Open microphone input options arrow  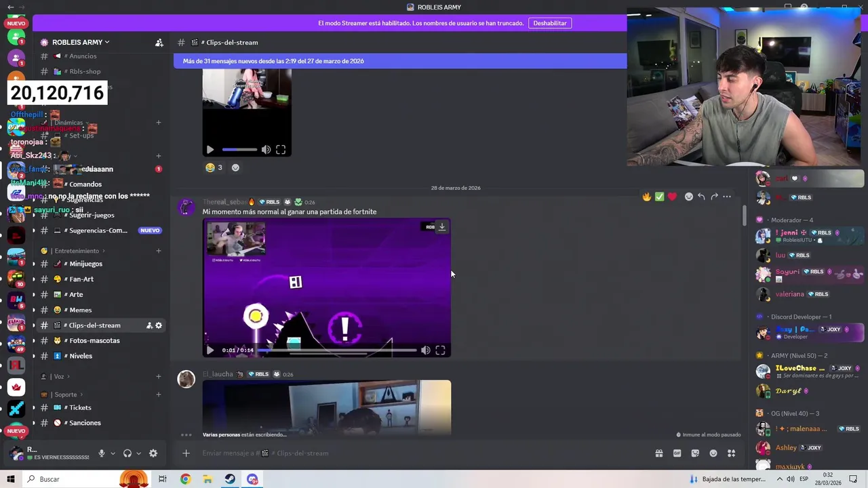113,453
